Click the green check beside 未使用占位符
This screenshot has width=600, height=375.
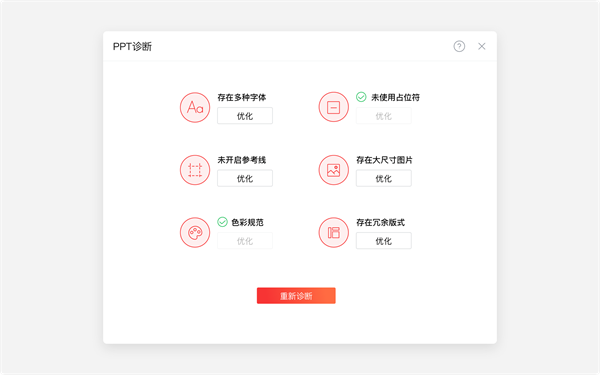[361, 97]
